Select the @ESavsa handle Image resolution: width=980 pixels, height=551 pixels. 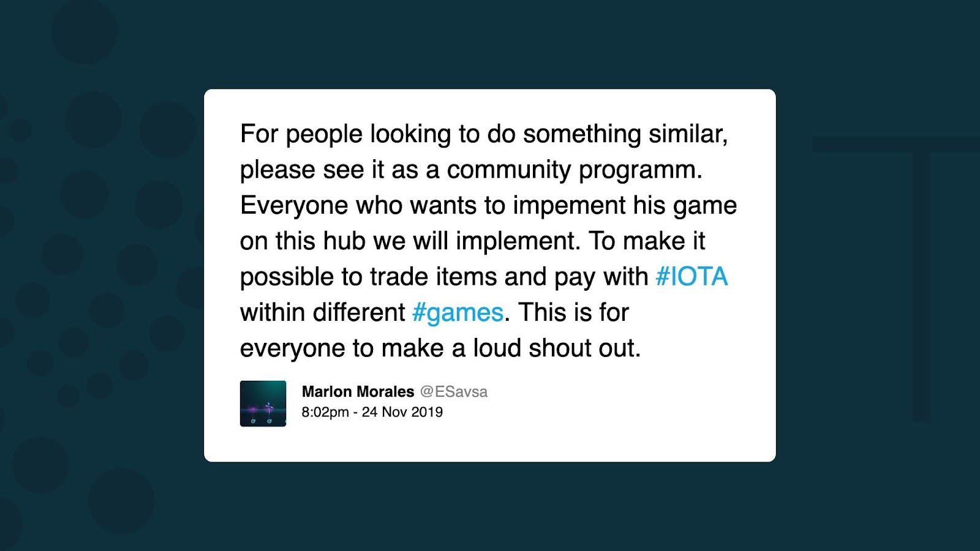pos(454,392)
